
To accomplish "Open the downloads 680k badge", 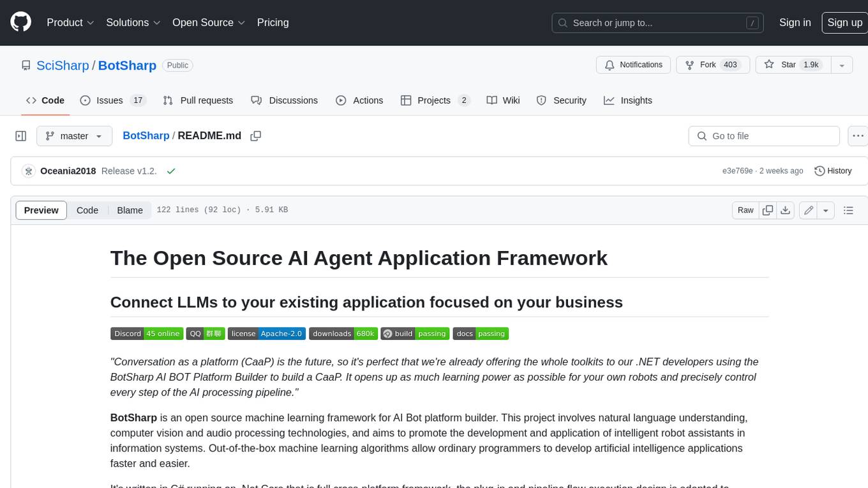I will coord(343,333).
